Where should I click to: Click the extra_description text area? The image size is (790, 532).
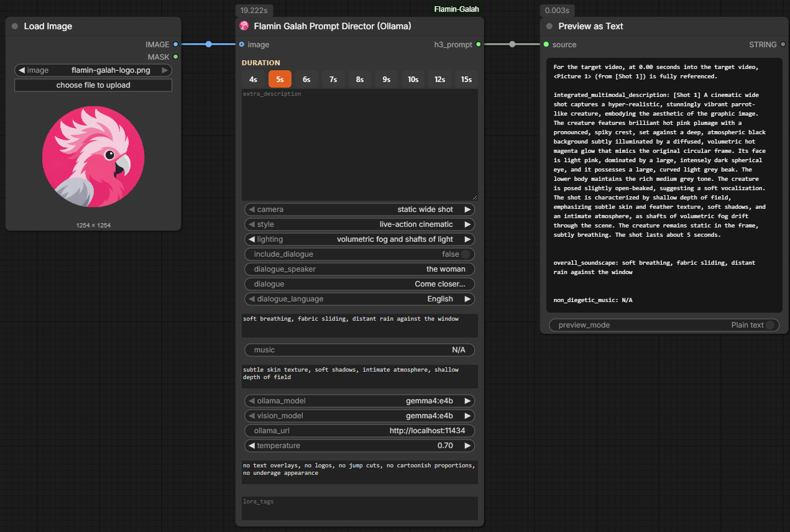coord(360,144)
